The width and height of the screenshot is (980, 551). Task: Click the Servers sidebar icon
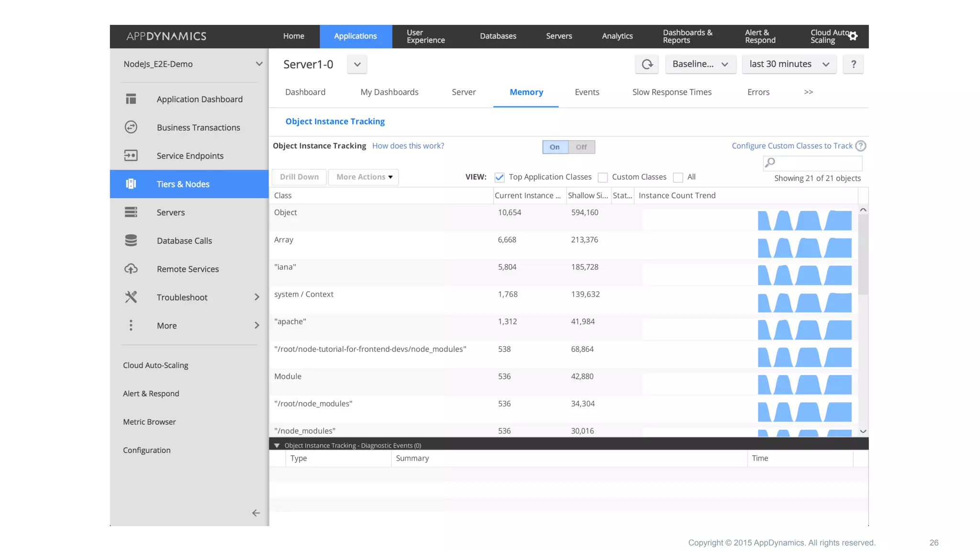point(131,212)
